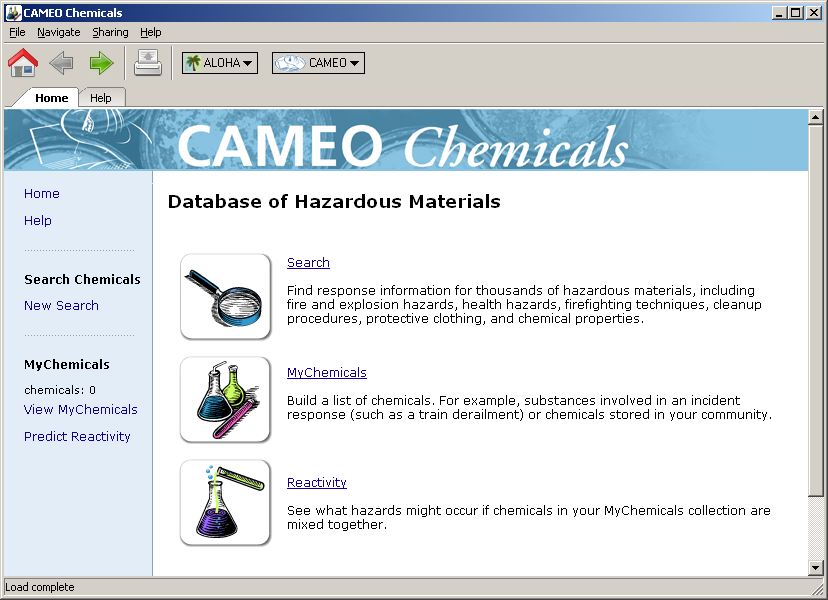Click the Reactivity flask thumbnail

click(x=225, y=502)
